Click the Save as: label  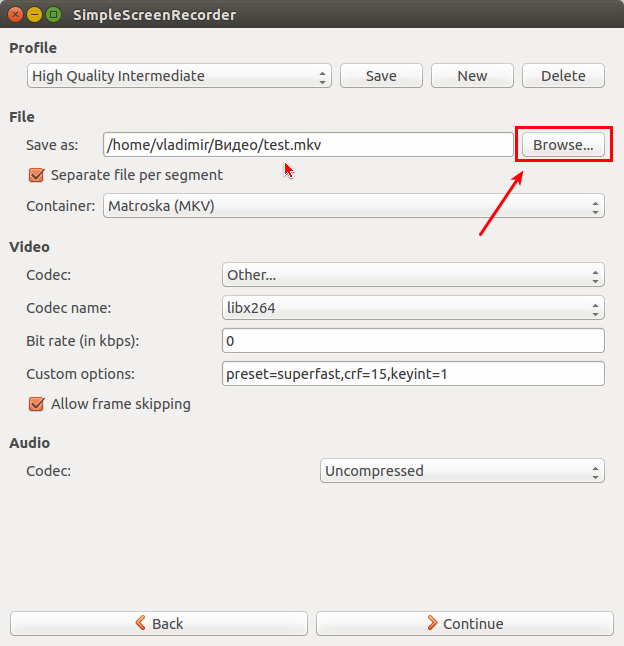pyautogui.click(x=52, y=145)
